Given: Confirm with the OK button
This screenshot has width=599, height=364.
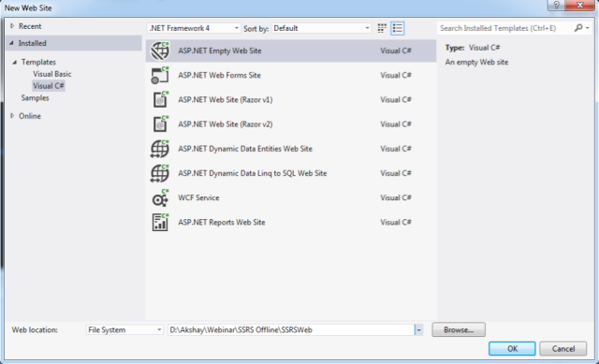Looking at the screenshot, I should (512, 348).
